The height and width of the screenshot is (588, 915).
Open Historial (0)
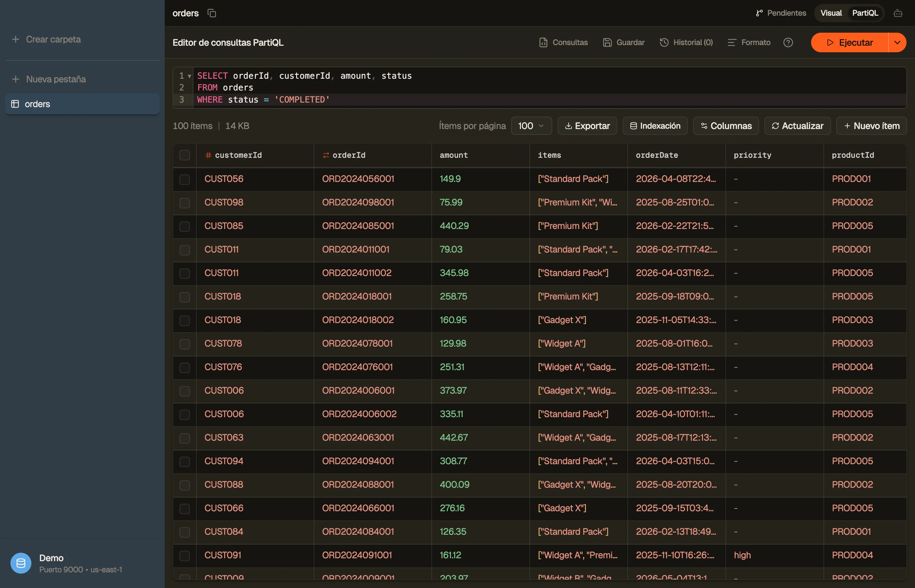pos(686,42)
